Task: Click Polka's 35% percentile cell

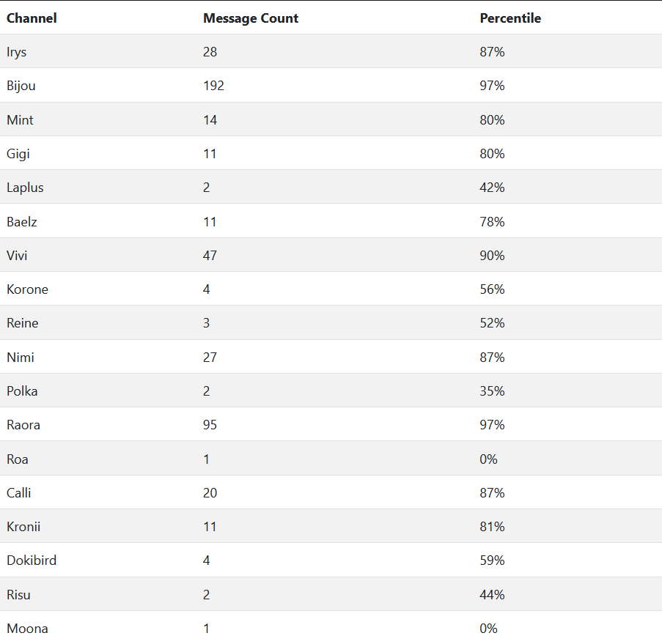Action: point(492,391)
